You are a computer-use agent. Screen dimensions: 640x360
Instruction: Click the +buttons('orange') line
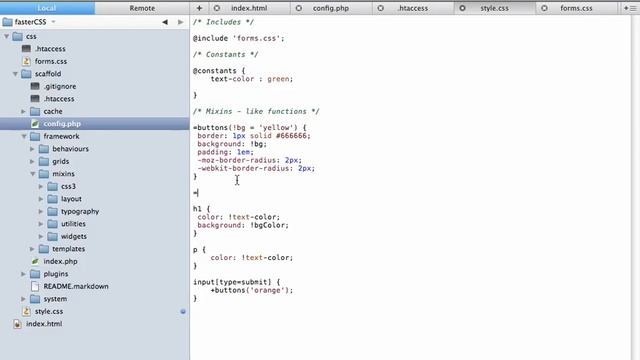click(251, 290)
